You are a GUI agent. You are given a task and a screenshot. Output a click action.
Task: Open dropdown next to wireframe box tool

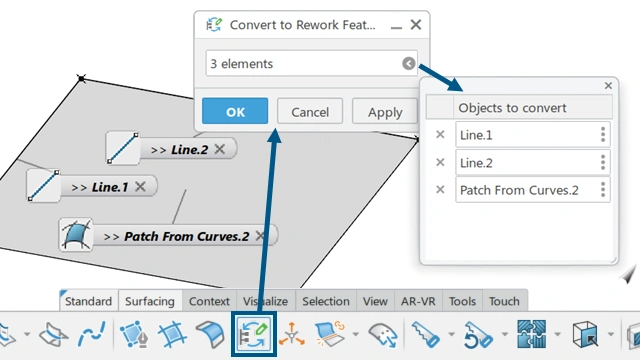611,334
